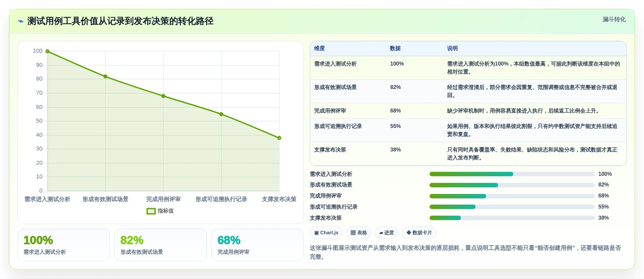This screenshot has height=279, width=644.
Task: Click the footer paragraph starting 这张漏斗图
Action: [x=465, y=252]
